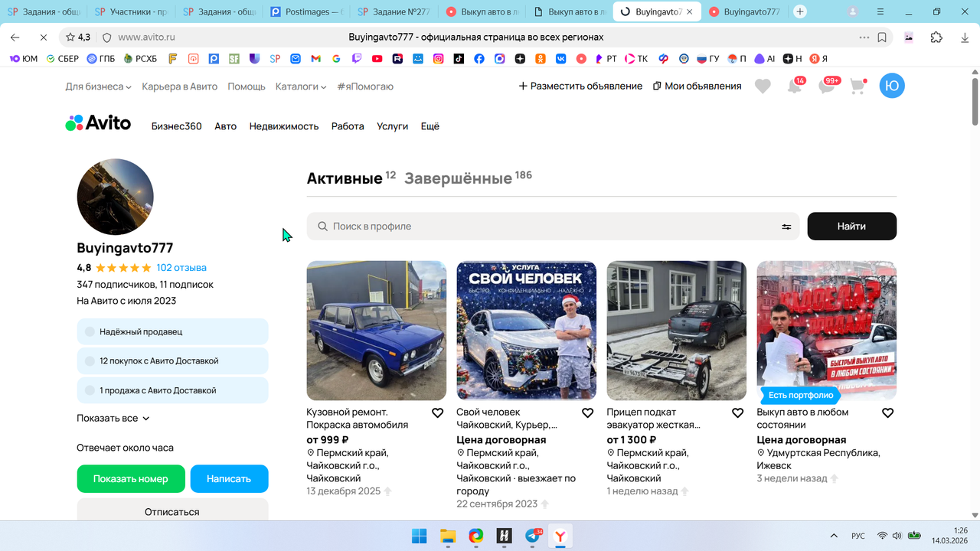Click Показать номер button
The height and width of the screenshot is (551, 980).
(x=131, y=478)
